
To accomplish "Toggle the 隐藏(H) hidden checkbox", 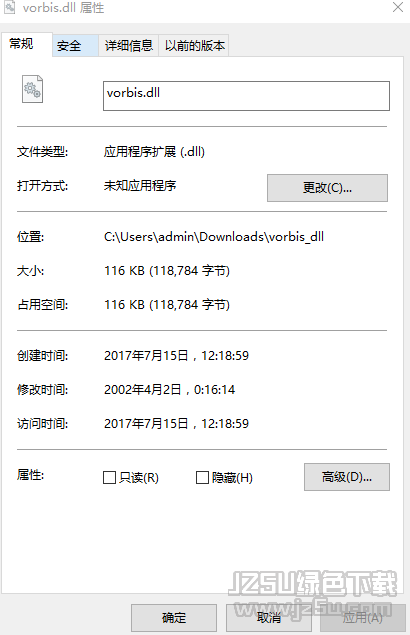I will pos(202,477).
